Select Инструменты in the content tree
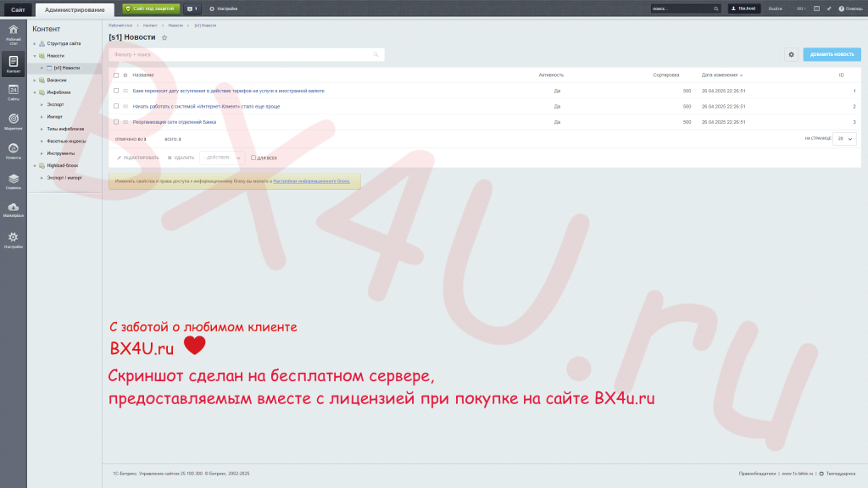This screenshot has width=868, height=488. pyautogui.click(x=61, y=153)
